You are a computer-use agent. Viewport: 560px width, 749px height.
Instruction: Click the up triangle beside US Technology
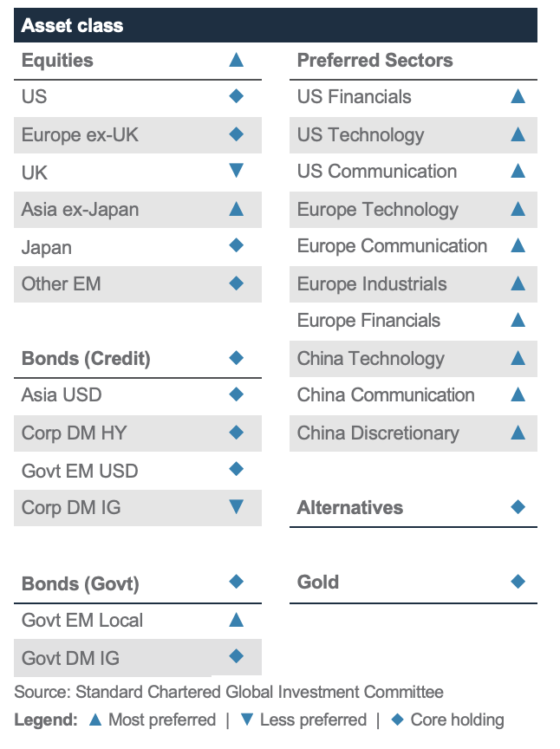coord(518,134)
